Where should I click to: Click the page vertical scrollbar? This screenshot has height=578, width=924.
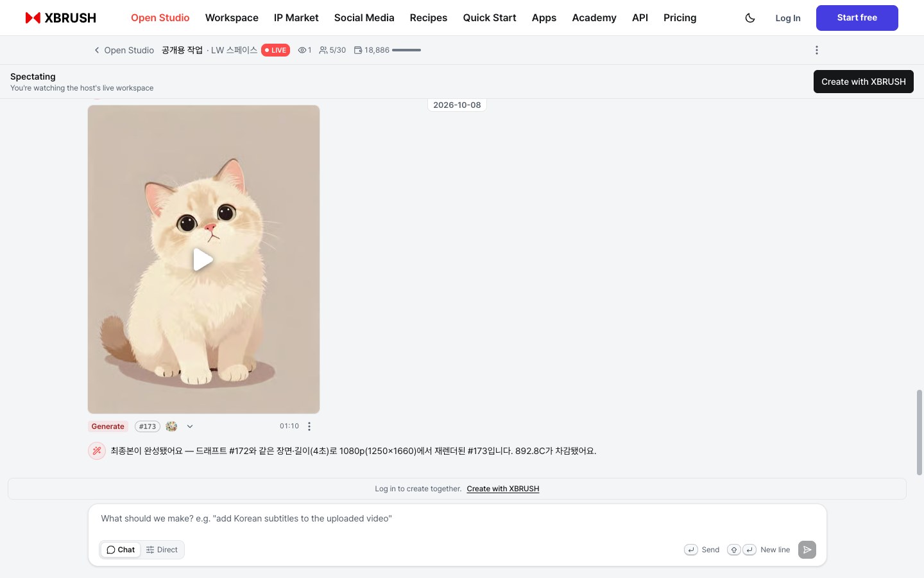point(920,432)
